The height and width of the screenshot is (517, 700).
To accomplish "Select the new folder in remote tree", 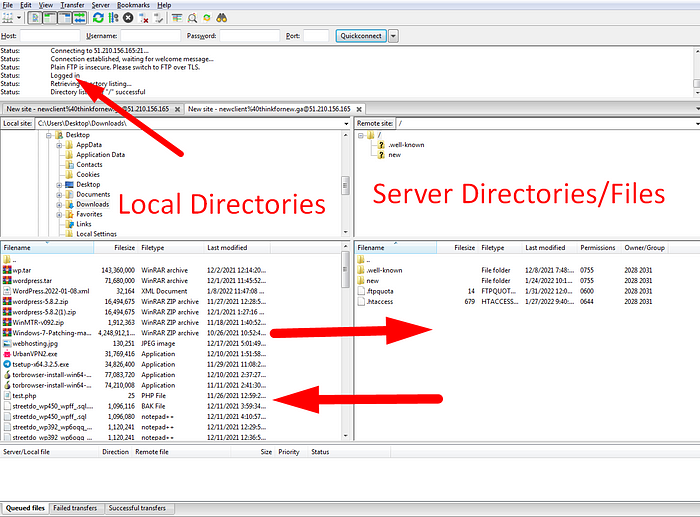I will coord(394,155).
